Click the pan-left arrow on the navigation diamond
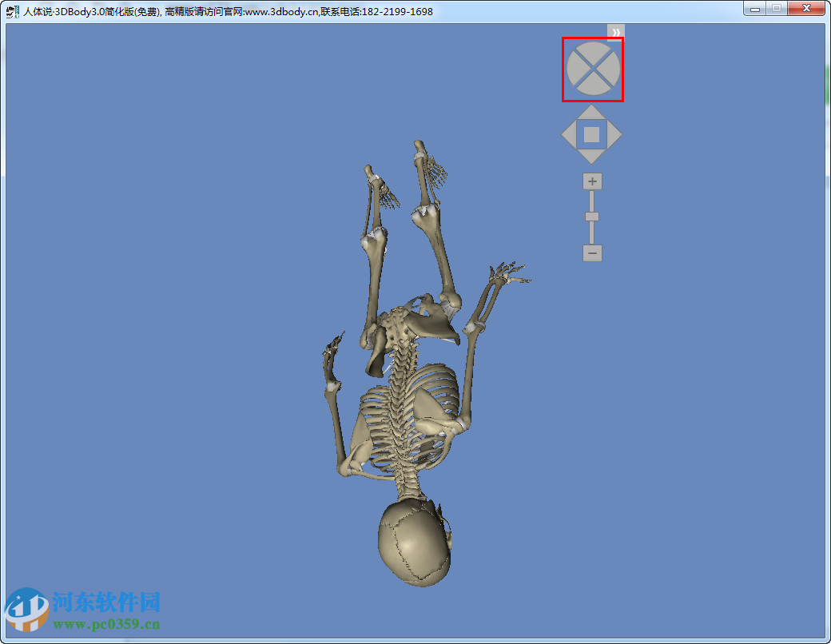This screenshot has width=831, height=644. 573,134
